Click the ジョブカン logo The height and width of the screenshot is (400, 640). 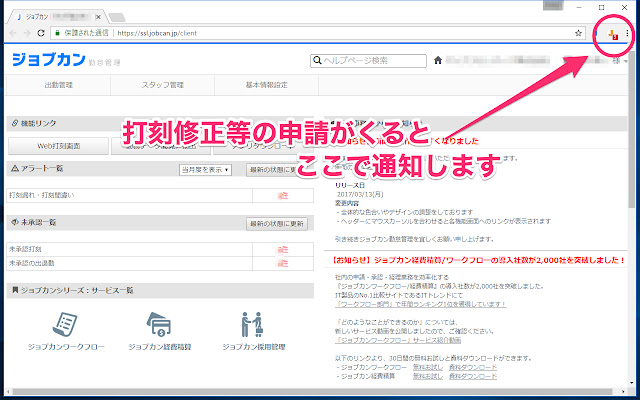click(49, 60)
